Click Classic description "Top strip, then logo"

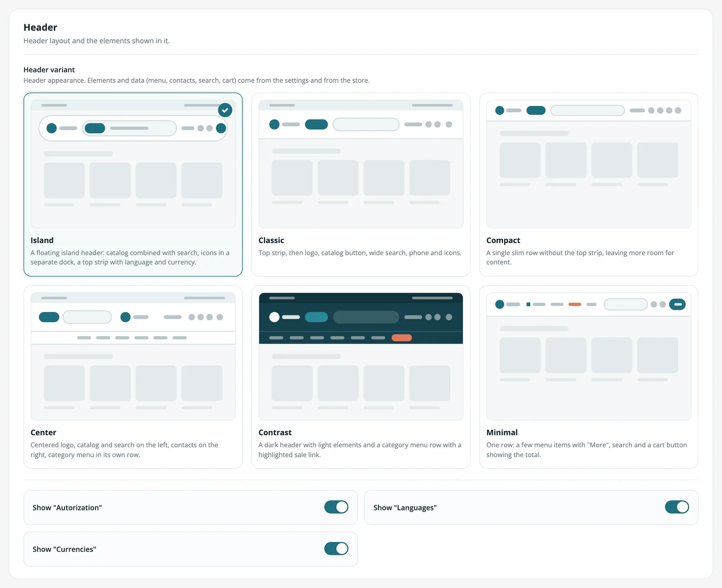360,253
